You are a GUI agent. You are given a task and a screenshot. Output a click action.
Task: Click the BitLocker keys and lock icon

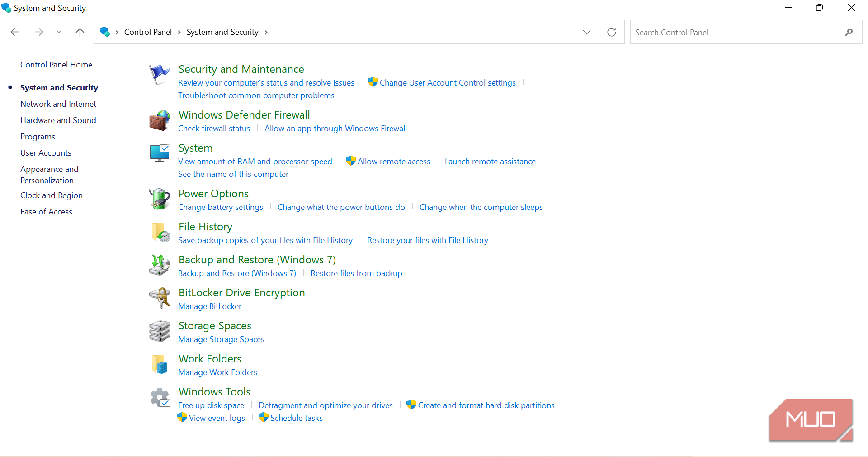coord(160,298)
